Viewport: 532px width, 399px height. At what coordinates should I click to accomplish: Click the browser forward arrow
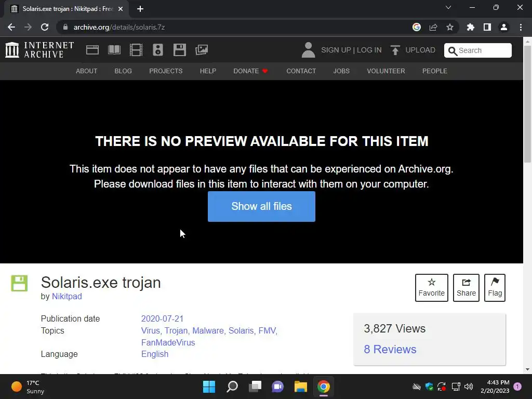pyautogui.click(x=28, y=27)
